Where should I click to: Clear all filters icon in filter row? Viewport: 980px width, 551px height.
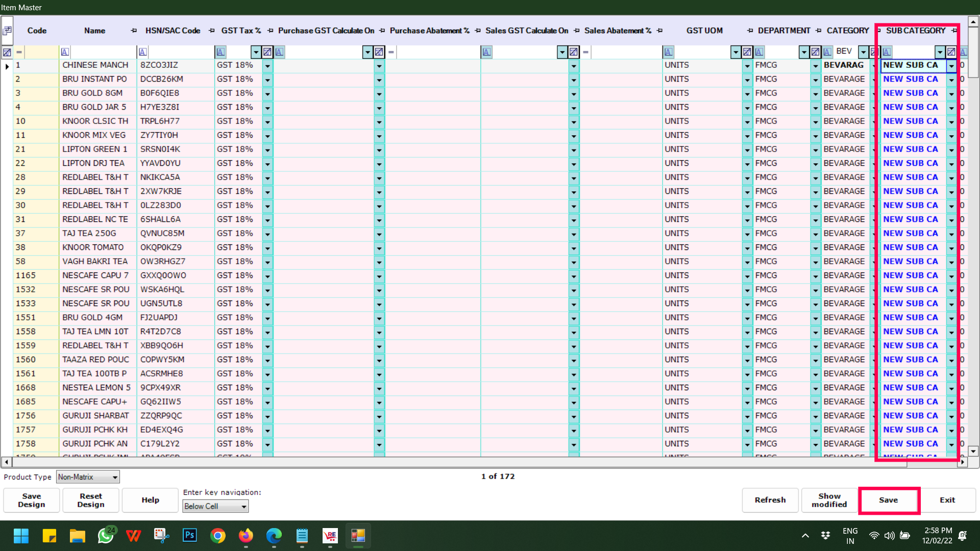tap(7, 52)
